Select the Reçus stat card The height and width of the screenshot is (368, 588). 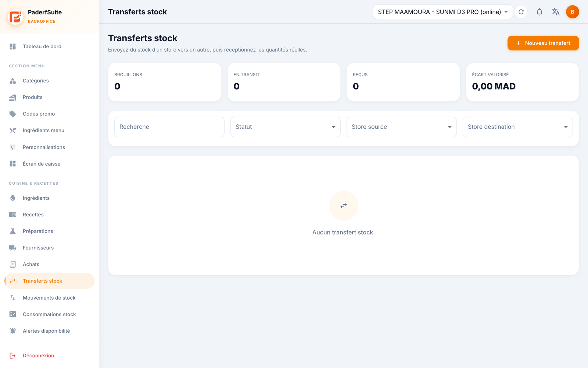click(403, 82)
